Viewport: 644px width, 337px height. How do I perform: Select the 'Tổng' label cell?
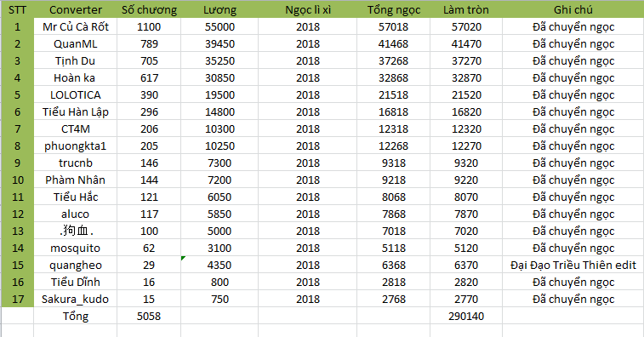click(x=75, y=316)
